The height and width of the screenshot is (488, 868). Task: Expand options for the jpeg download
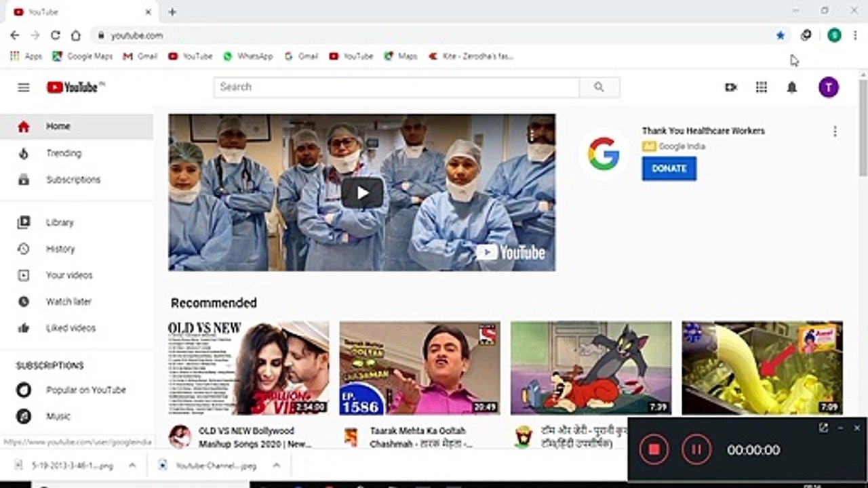(276, 466)
